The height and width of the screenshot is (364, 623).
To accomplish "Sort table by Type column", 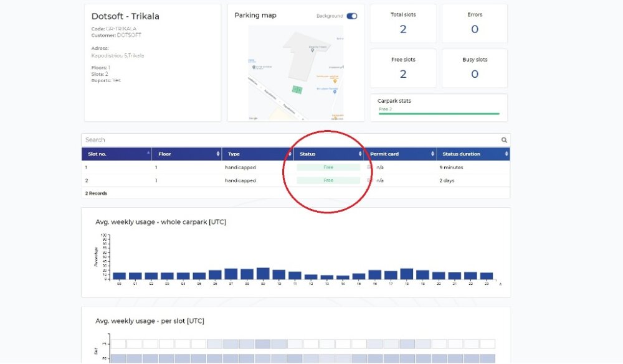I will click(257, 154).
